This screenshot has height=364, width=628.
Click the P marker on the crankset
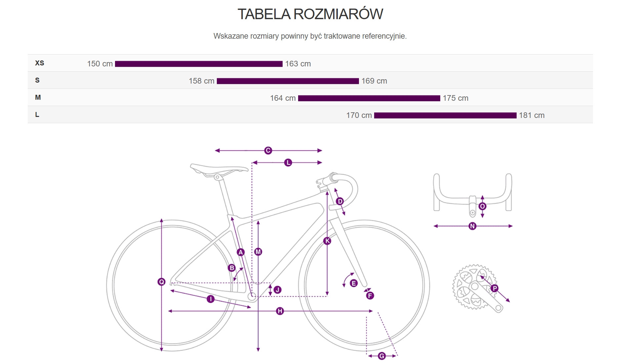pyautogui.click(x=494, y=288)
